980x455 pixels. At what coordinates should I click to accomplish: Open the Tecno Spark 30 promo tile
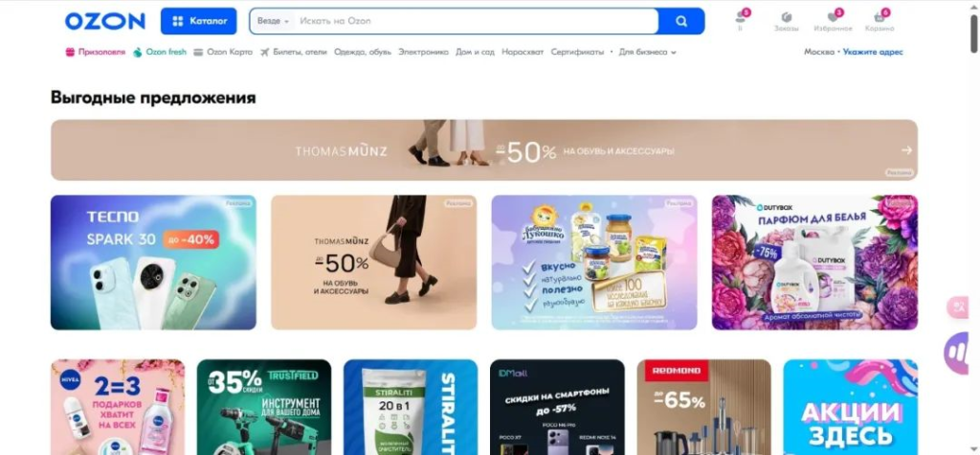click(153, 262)
